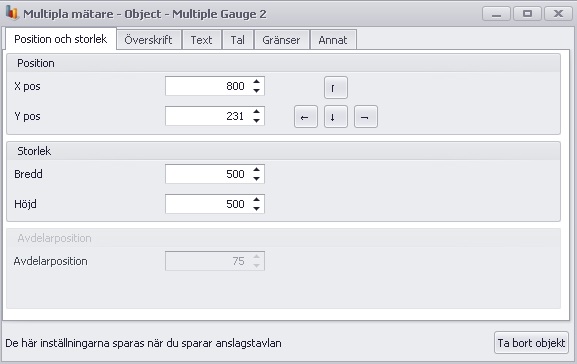Screen dimensions: 577x364
Task: Decrease Höjd value with down spinner
Action: click(x=256, y=208)
